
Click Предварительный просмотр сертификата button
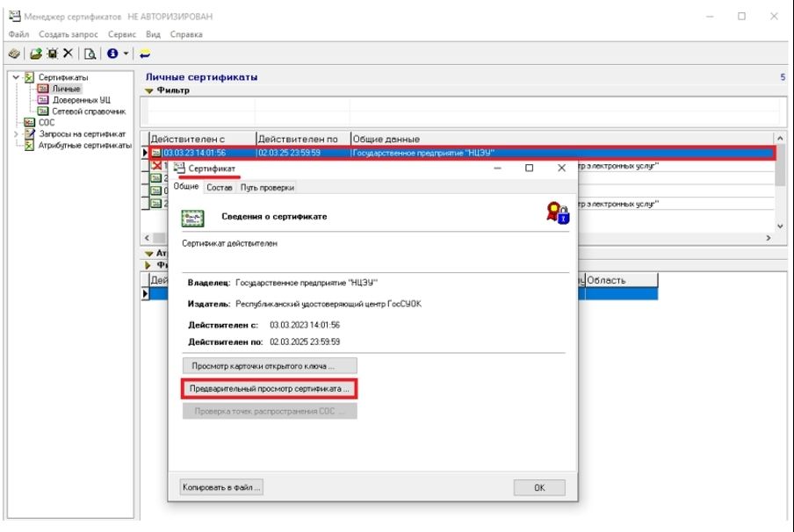point(270,387)
